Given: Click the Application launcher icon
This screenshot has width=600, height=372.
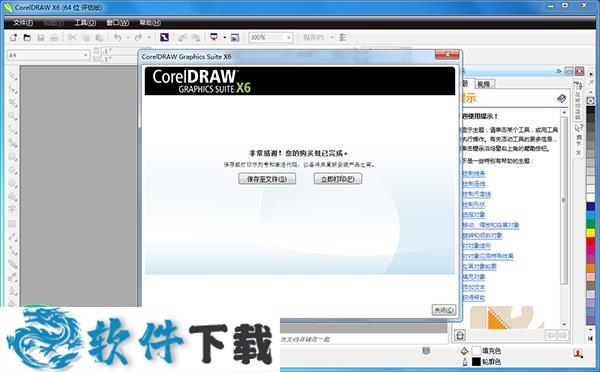Looking at the screenshot, I should click(214, 38).
